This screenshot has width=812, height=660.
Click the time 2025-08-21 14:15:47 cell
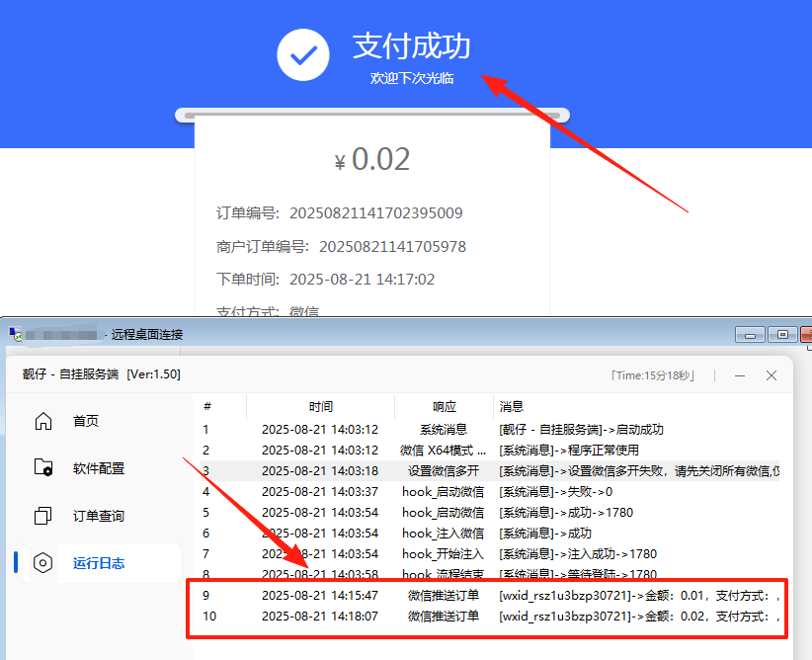(320, 595)
